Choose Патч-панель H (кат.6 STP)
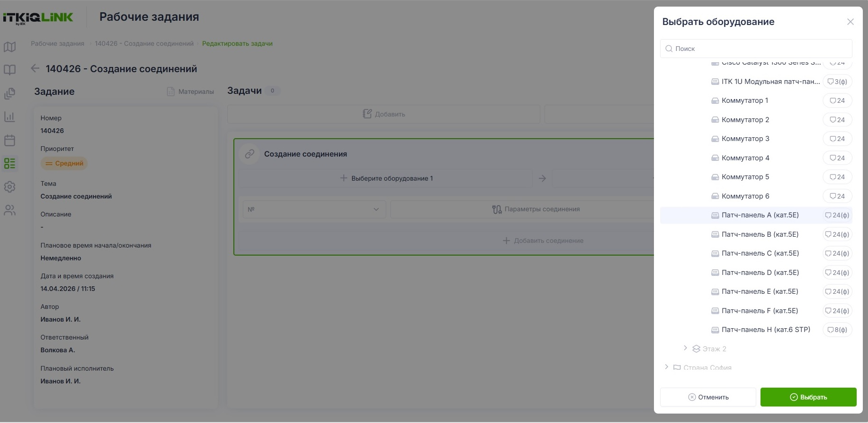 [756, 330]
